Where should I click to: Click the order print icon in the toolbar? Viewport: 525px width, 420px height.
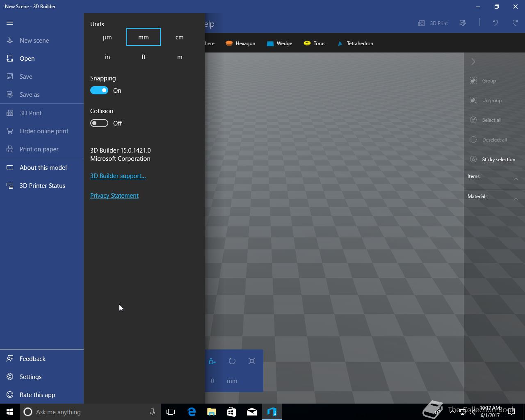pyautogui.click(x=463, y=23)
